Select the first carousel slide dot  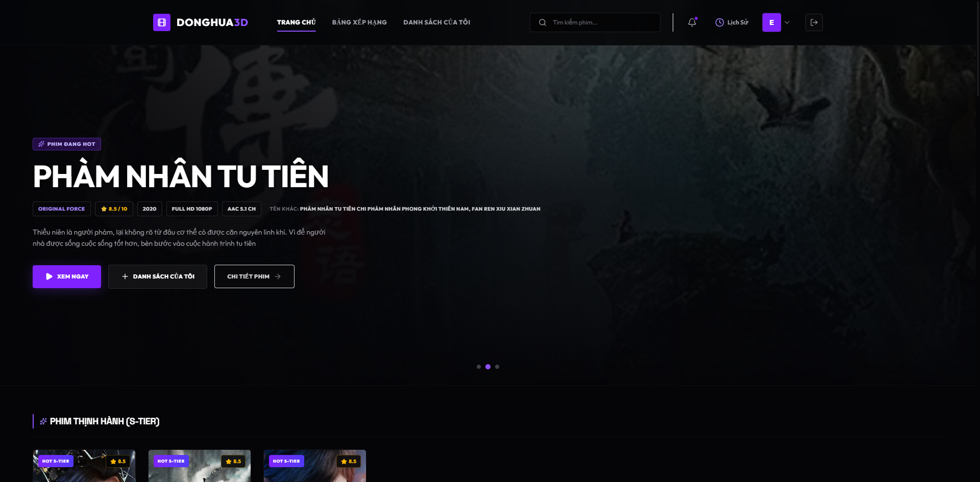tap(479, 367)
